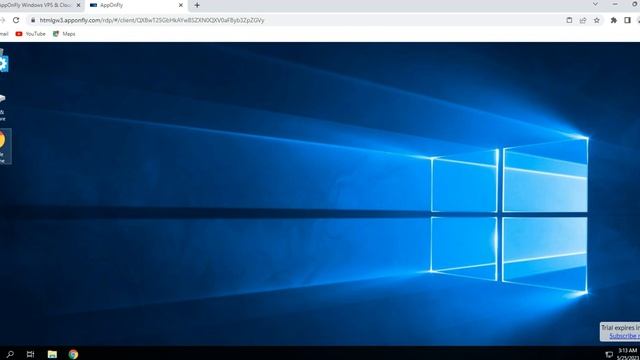The width and height of the screenshot is (640, 360).
Task: Close the active AppOnFly tab
Action: 181,5
